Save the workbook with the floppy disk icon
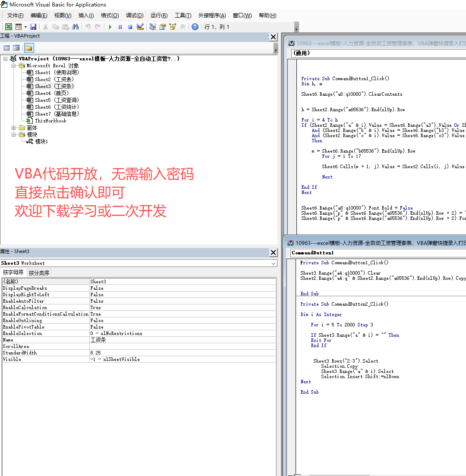Viewport: 466px width, 476px height. click(33, 27)
